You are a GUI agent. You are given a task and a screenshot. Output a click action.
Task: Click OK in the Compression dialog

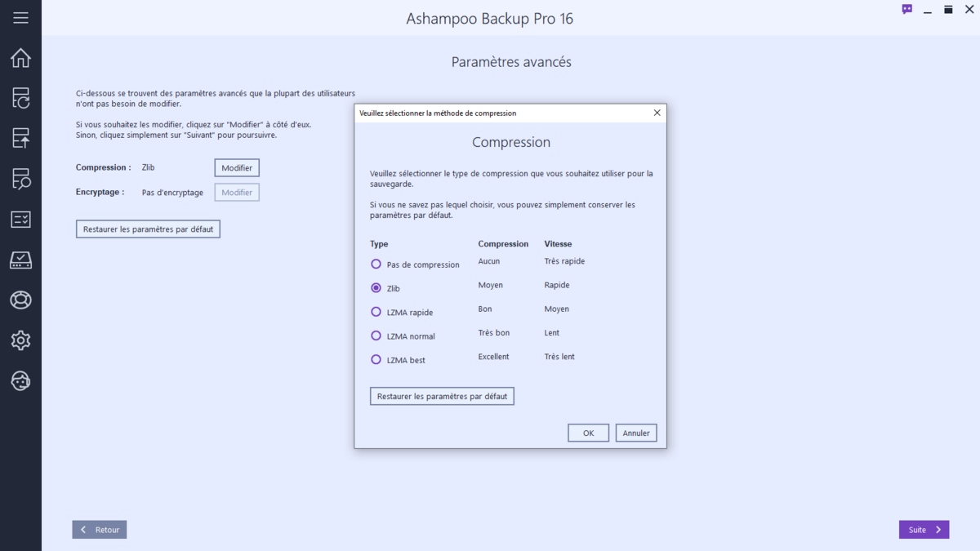point(588,433)
